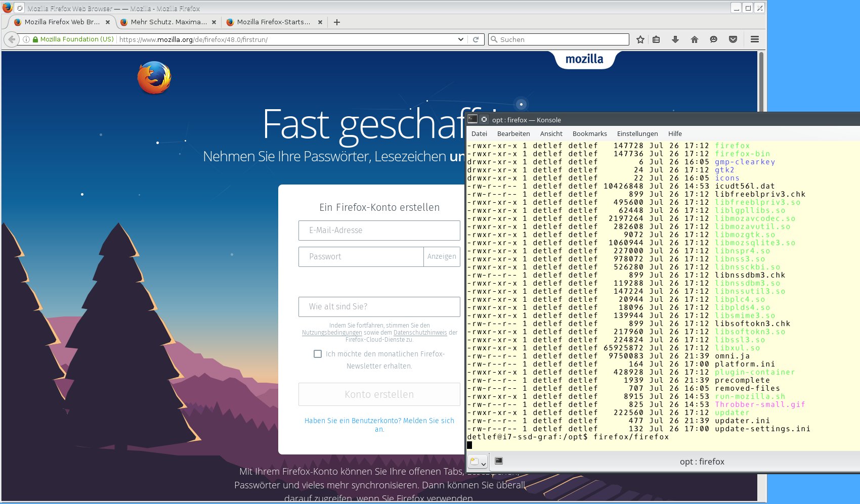Open the bookmarks list icon
860x504 pixels.
click(x=656, y=39)
